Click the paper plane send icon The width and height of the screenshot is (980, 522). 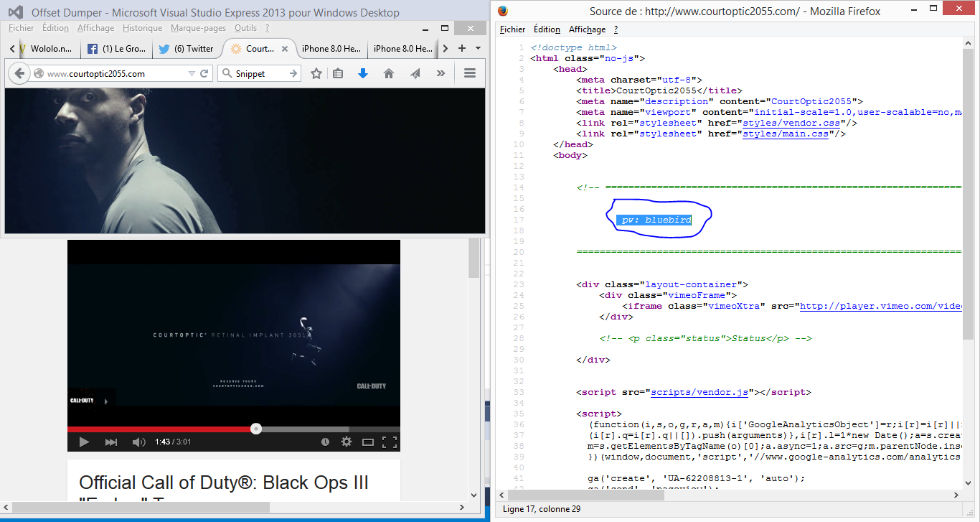(415, 73)
